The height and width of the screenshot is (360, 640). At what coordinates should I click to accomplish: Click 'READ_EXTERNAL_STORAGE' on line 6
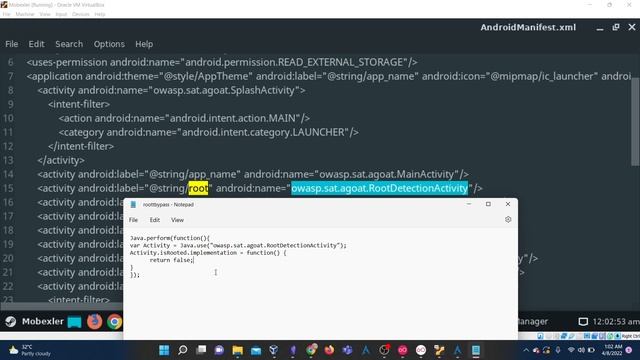pyautogui.click(x=340, y=62)
